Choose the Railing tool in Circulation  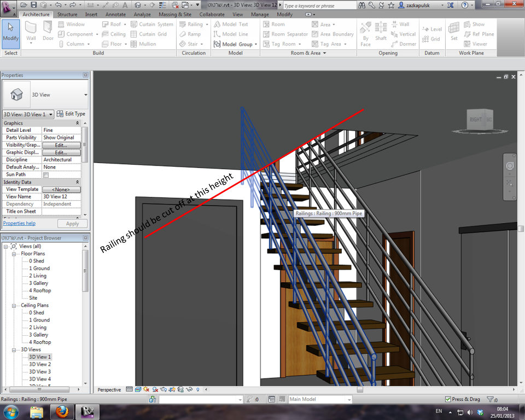[x=194, y=24]
